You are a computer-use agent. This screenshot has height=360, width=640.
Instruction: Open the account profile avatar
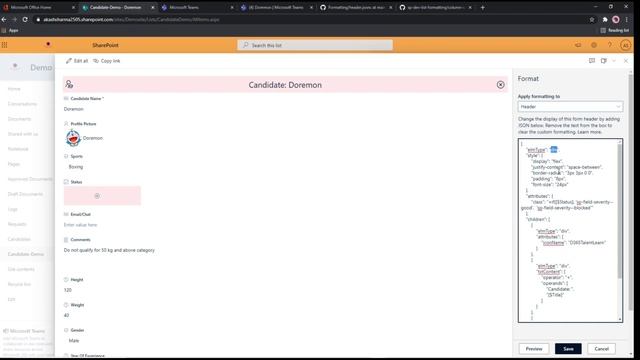click(x=625, y=45)
